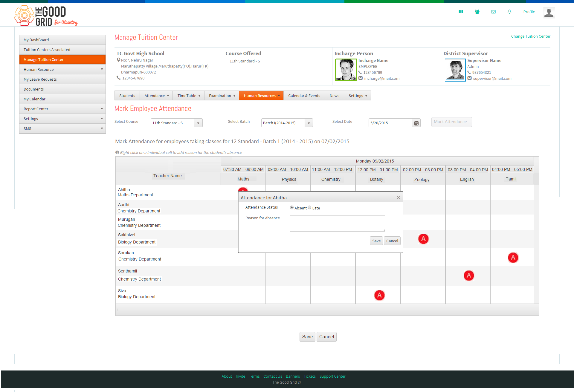Click the absent mark in Sakthivel's Zoology cell

coord(423,239)
